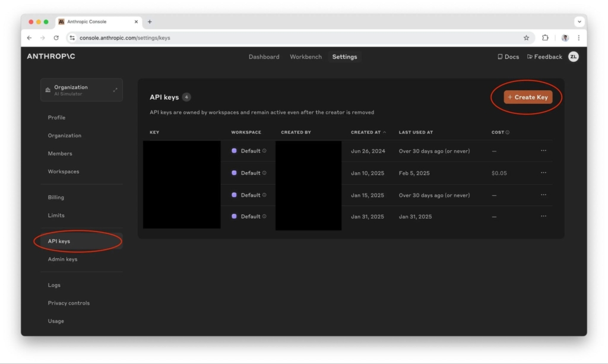Screen dimensions: 608x364
Task: Click Key column header
Action: point(154,132)
